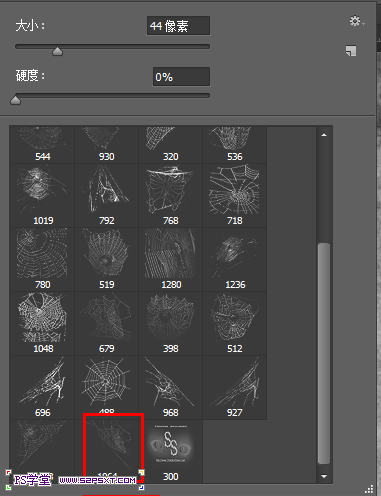381x496 pixels.
Task: Select the 1280 spider web brush
Action: 170,260
